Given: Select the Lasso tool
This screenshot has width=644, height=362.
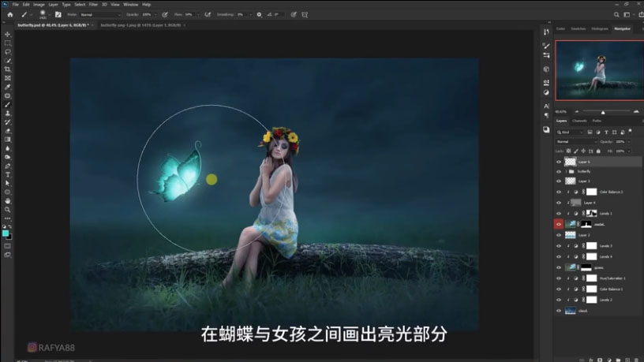Looking at the screenshot, I should (x=7, y=52).
